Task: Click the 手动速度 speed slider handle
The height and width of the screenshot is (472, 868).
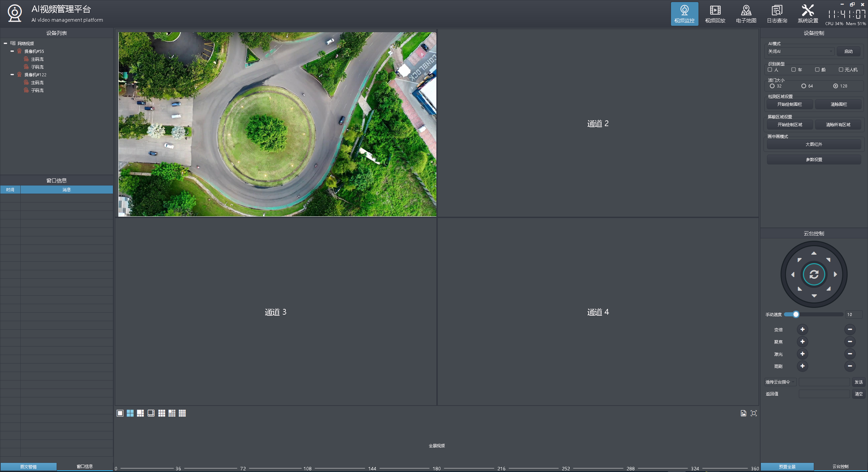Action: pyautogui.click(x=796, y=314)
